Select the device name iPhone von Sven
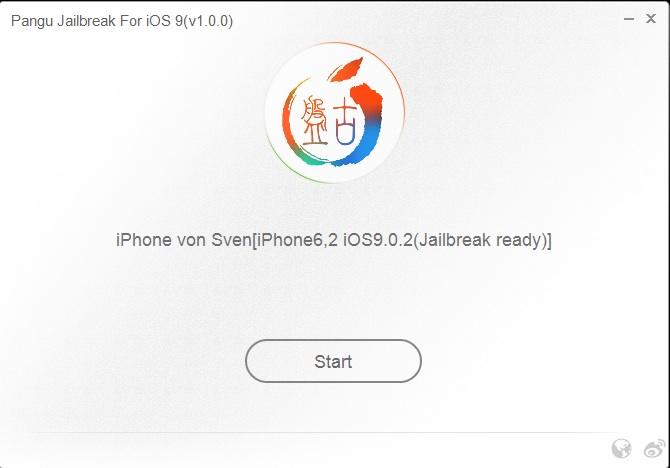This screenshot has height=468, width=670. (x=183, y=240)
